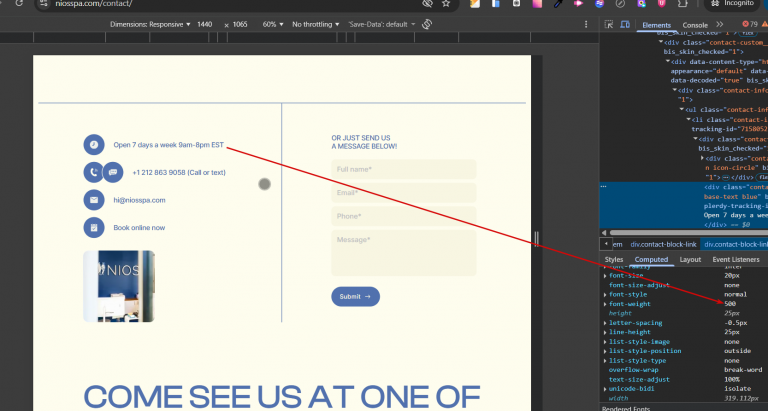Click the 'Open 7 days a week 9am-8pm EST' text
The width and height of the screenshot is (768, 411).
pyautogui.click(x=168, y=145)
